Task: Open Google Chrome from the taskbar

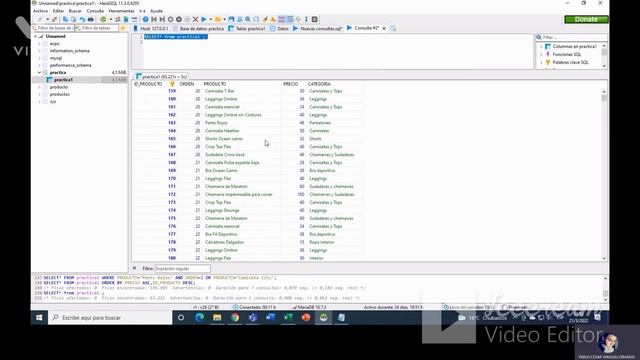Action: tap(235, 317)
